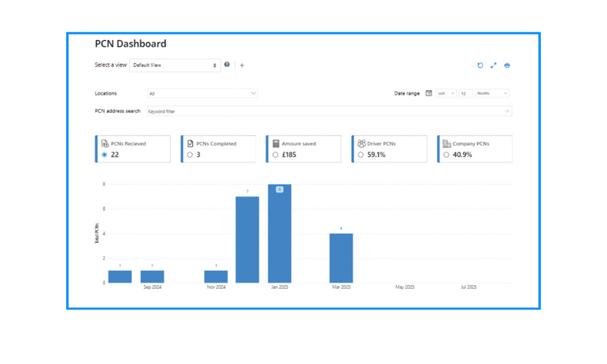Click the refresh dashboard icon

coord(480,65)
